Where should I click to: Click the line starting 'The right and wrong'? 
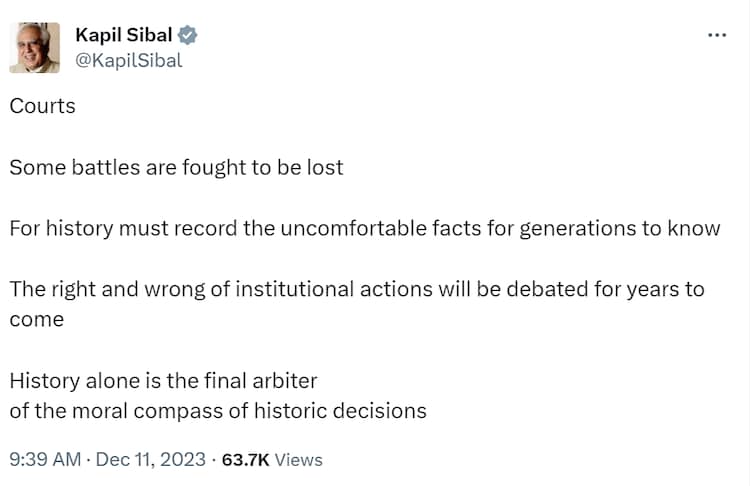tap(357, 289)
